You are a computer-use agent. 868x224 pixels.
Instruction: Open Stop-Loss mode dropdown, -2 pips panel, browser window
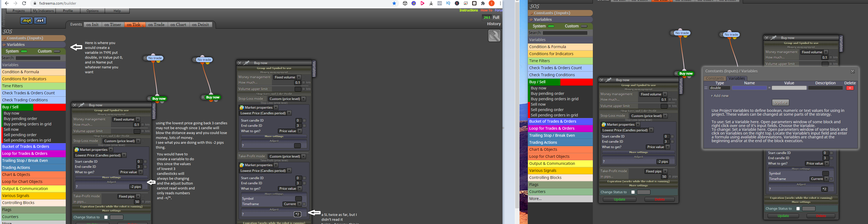122,141
